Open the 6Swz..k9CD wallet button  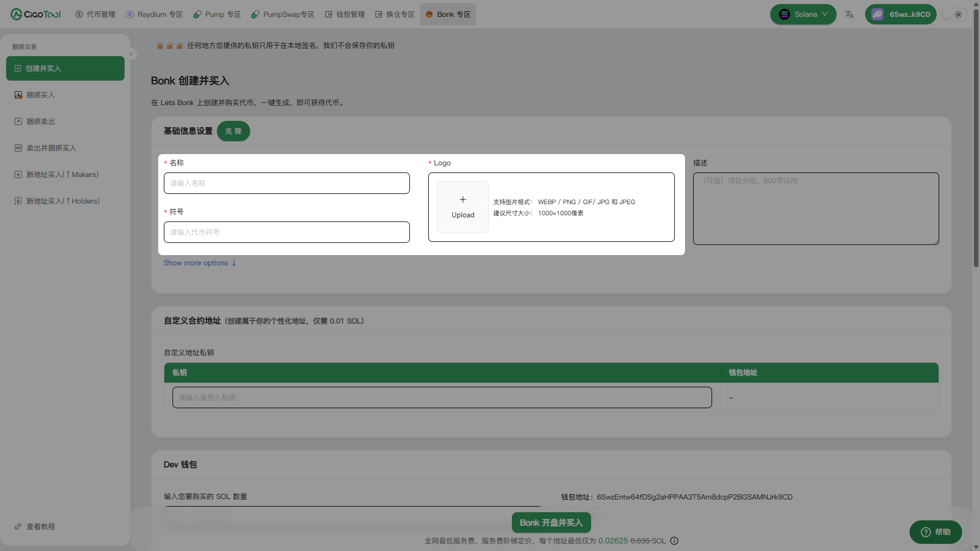point(901,14)
